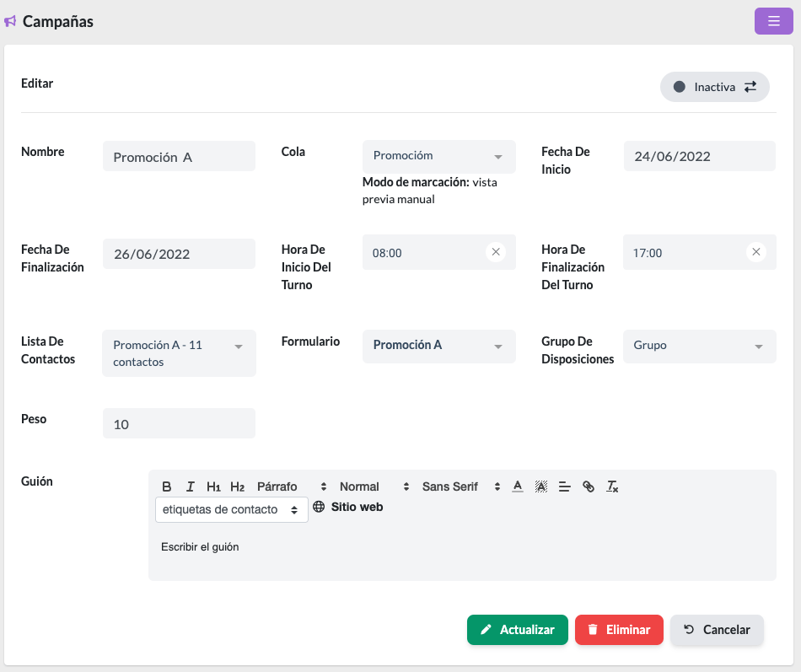Open the text background color picker
Screen dimensions: 801x672
pyautogui.click(x=541, y=487)
